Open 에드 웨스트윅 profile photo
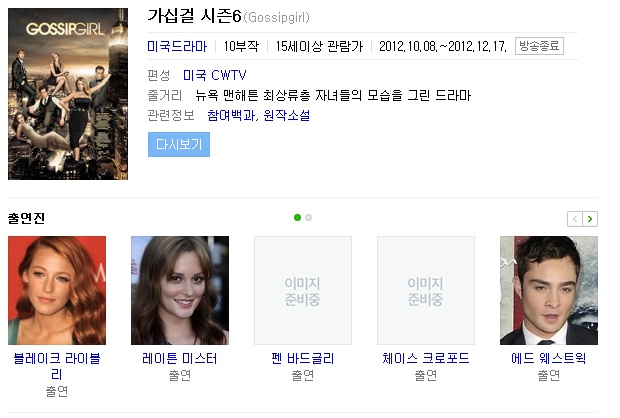The width and height of the screenshot is (620, 418). [x=549, y=291]
